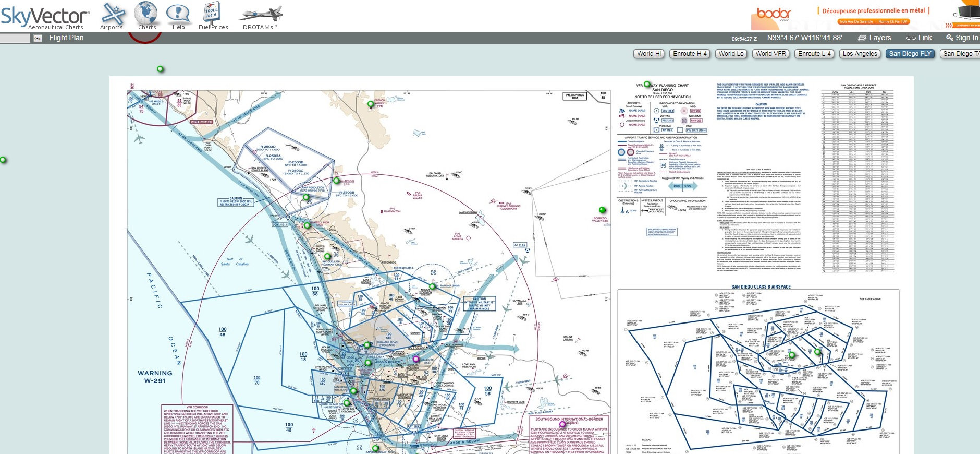This screenshot has width=980, height=454.
Task: Open the Help speech-bubble icon
Action: point(178,16)
